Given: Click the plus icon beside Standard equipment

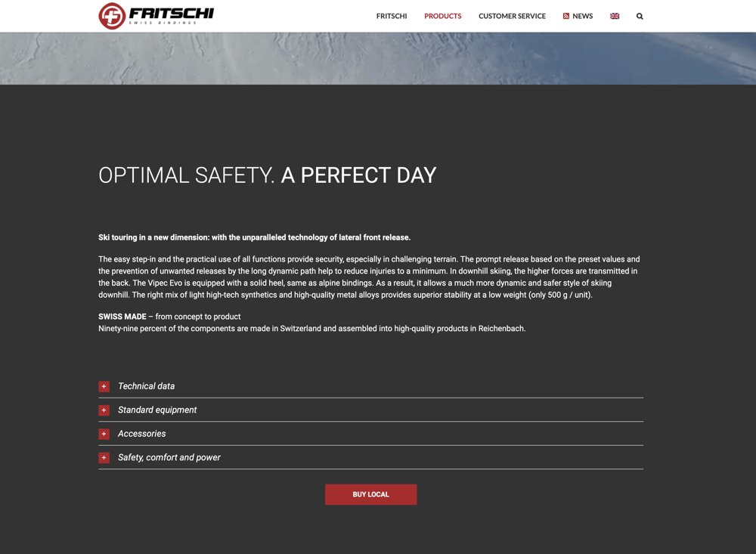Looking at the screenshot, I should click(104, 410).
